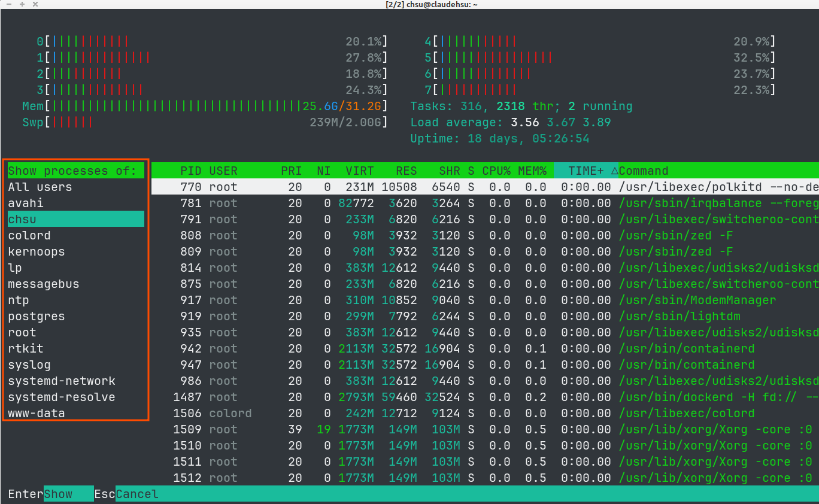
Task: Select the udisksd process row, PID 935
Action: click(x=485, y=332)
